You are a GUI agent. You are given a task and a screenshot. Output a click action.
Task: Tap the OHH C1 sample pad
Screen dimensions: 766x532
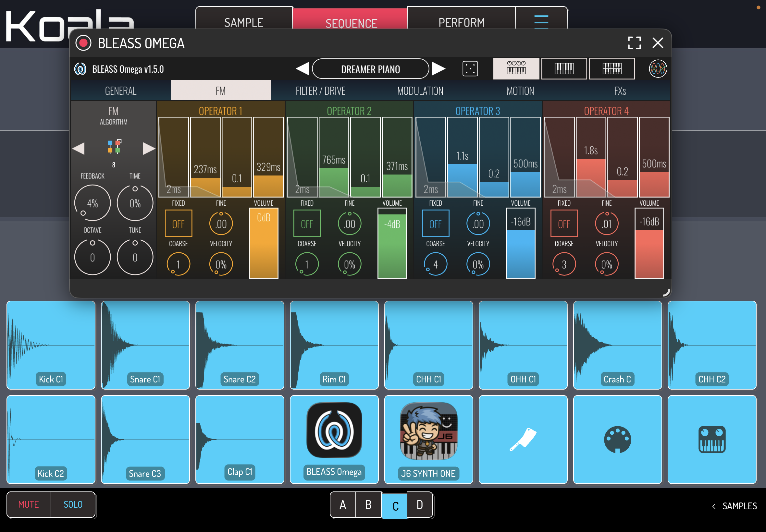click(523, 345)
